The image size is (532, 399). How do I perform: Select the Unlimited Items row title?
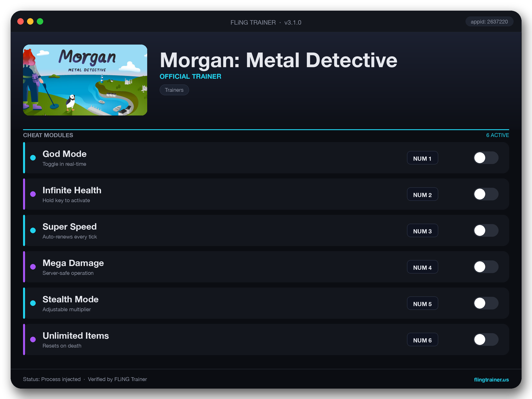click(x=76, y=336)
